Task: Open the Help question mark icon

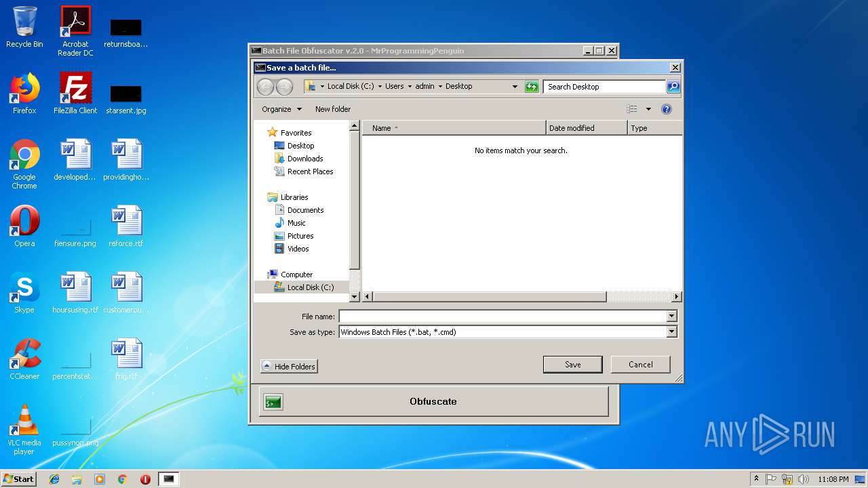Action: tap(667, 109)
